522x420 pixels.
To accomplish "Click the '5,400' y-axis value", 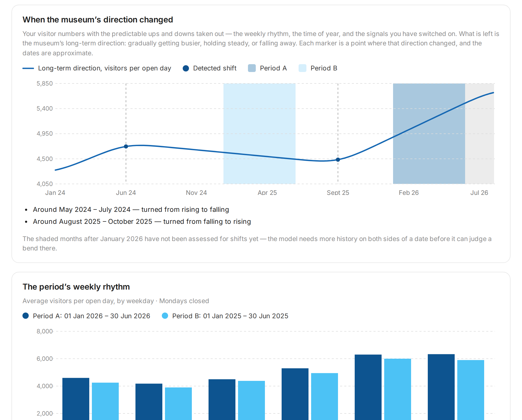I will pos(45,109).
